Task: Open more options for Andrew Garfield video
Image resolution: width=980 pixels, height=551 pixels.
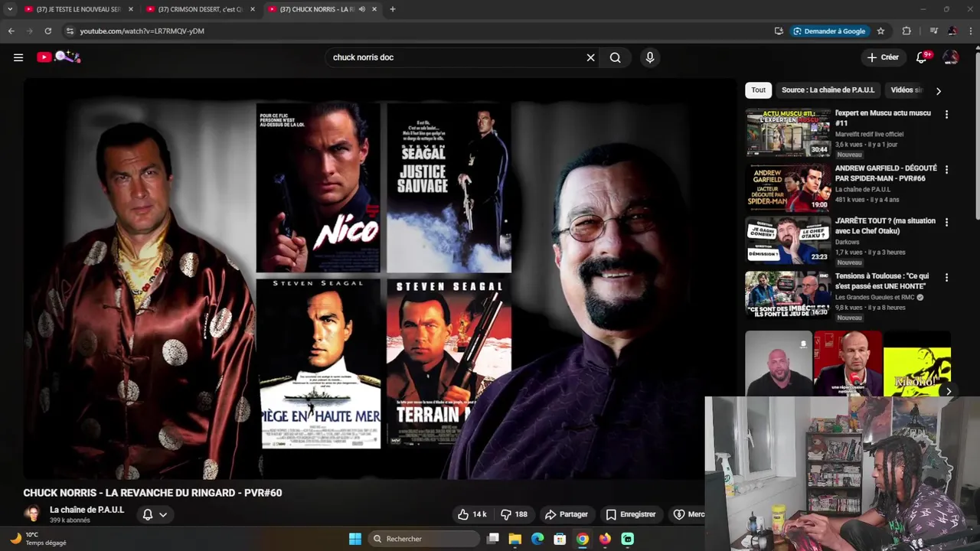Action: click(x=946, y=169)
